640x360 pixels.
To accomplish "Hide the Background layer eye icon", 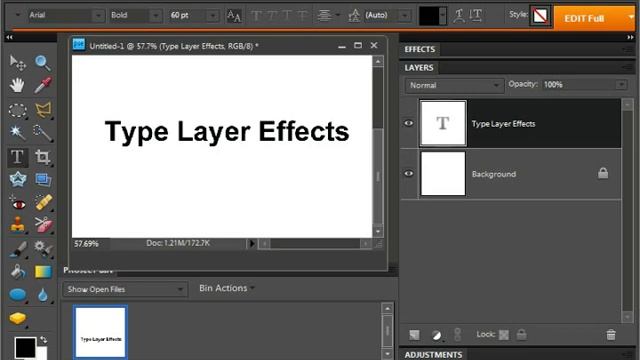I will point(409,174).
